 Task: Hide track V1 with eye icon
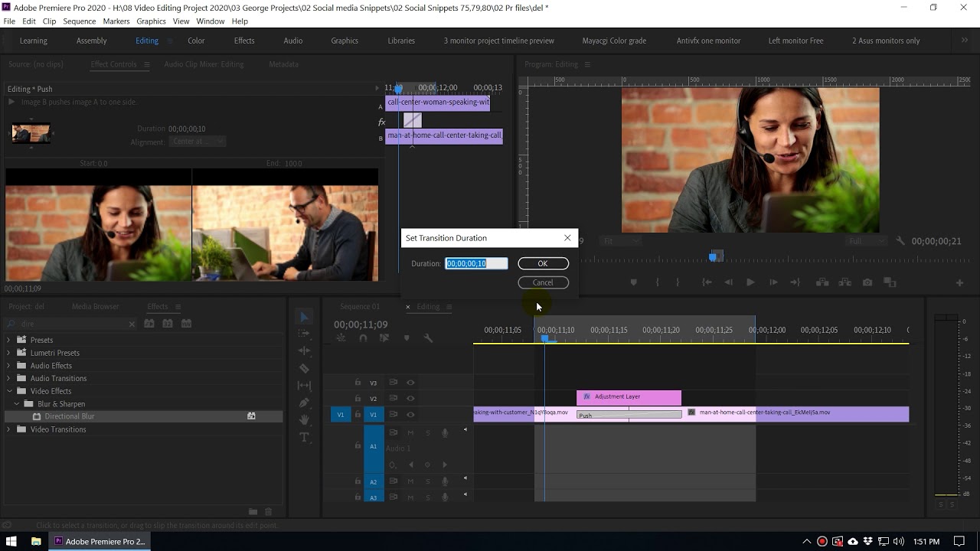point(410,414)
